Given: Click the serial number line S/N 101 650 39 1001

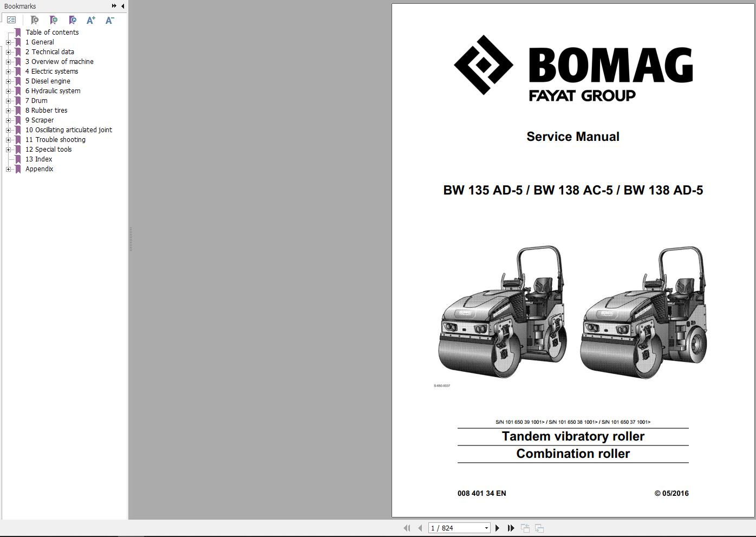Looking at the screenshot, I should 573,422.
